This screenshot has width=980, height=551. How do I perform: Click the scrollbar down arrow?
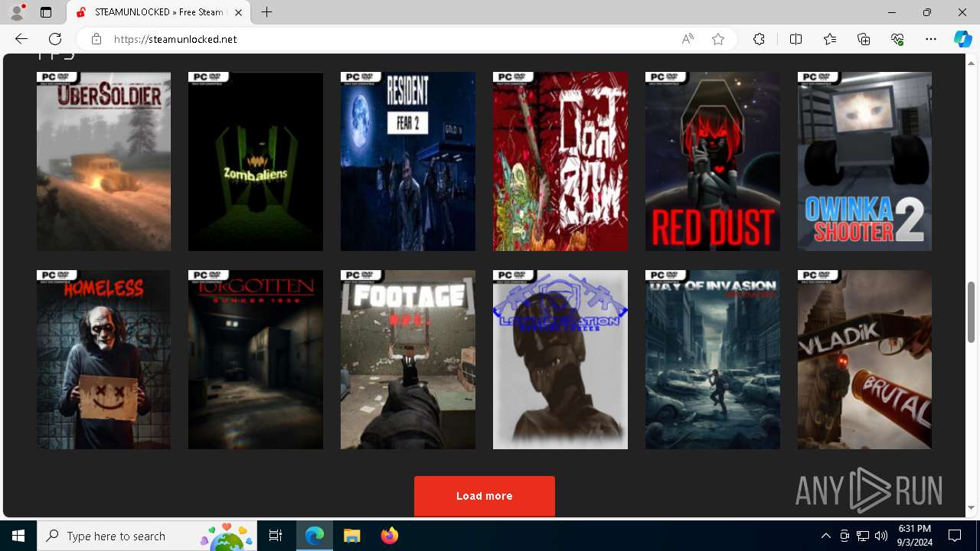click(x=972, y=508)
